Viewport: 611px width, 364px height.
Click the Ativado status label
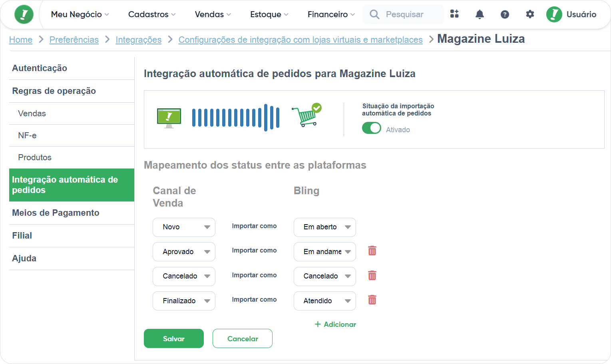398,130
